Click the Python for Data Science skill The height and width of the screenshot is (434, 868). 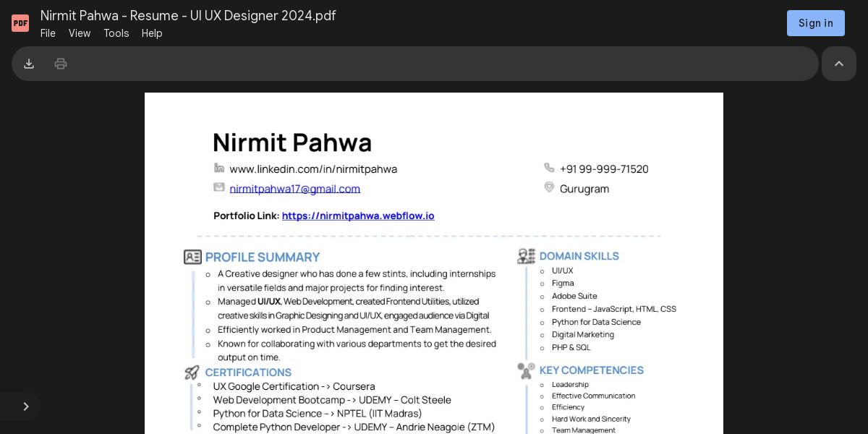pyautogui.click(x=596, y=322)
